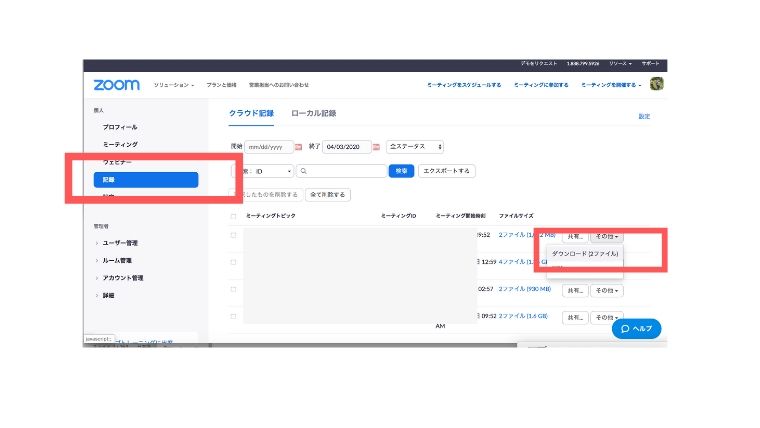
Task: Open the start date calendar picker
Action: (299, 147)
